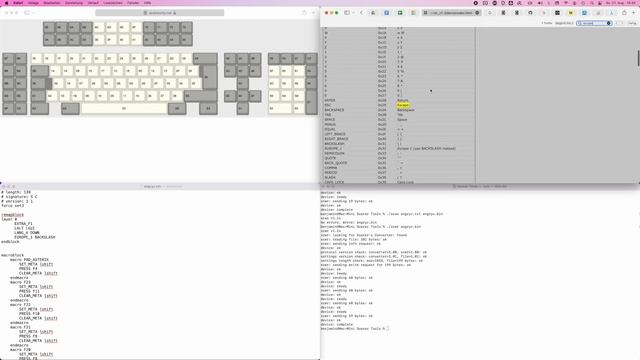Select the LEFT_BRACE row in key table
Screen dimensions: 640x360
(x=399, y=134)
